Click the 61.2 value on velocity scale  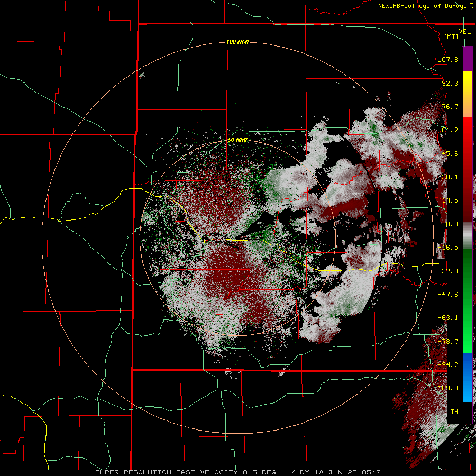pyautogui.click(x=450, y=130)
